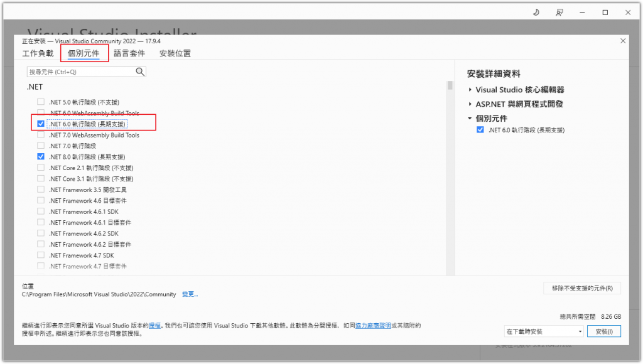Click the 8.26 GB total space value
The width and height of the screenshot is (643, 364).
pos(611,316)
